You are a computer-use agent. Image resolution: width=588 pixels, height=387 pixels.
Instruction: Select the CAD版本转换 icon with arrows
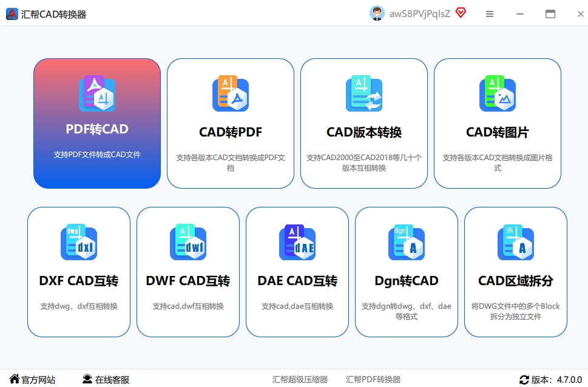tap(364, 93)
